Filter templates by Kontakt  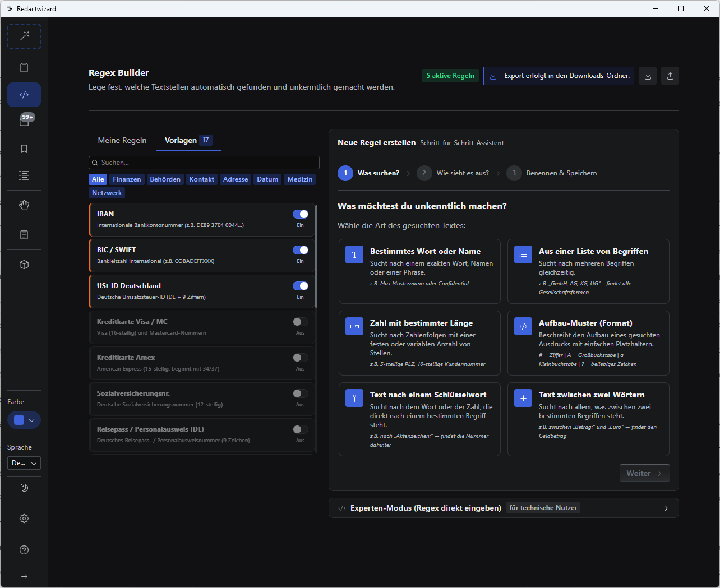click(x=202, y=179)
